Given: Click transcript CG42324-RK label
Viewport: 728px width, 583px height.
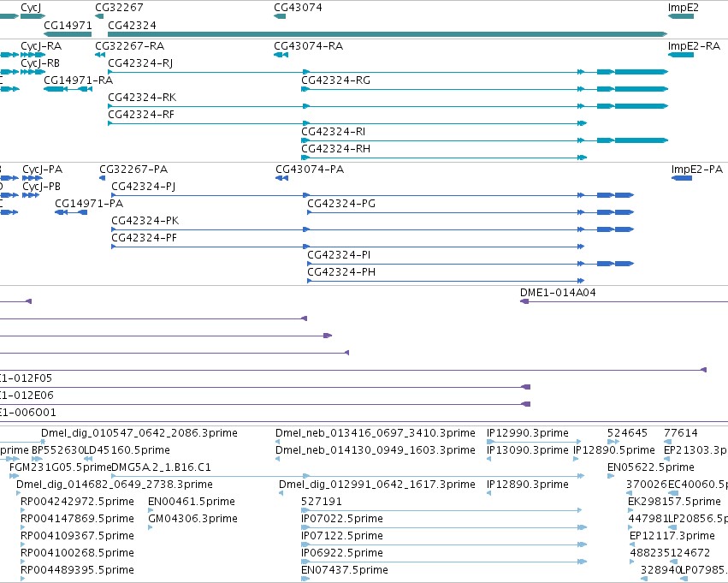Looking at the screenshot, I should point(142,97).
